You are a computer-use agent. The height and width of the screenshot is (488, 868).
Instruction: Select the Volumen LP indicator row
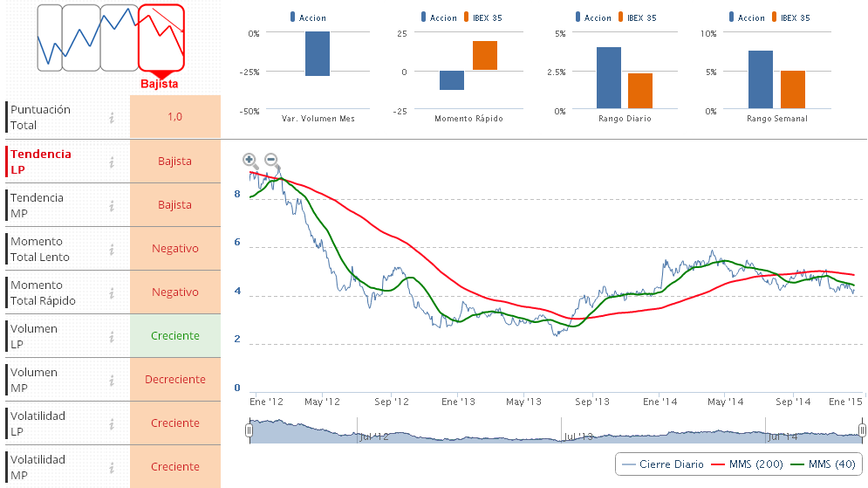tap(113, 337)
